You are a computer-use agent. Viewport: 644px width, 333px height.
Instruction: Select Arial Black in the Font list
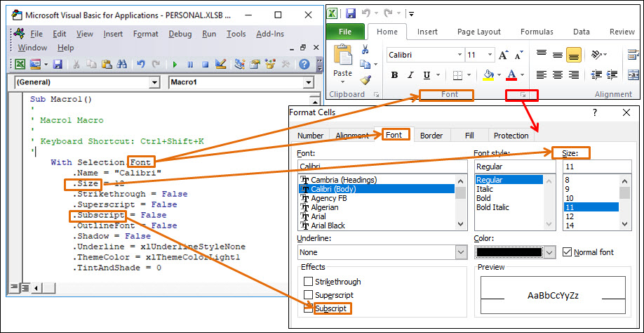[x=376, y=226]
